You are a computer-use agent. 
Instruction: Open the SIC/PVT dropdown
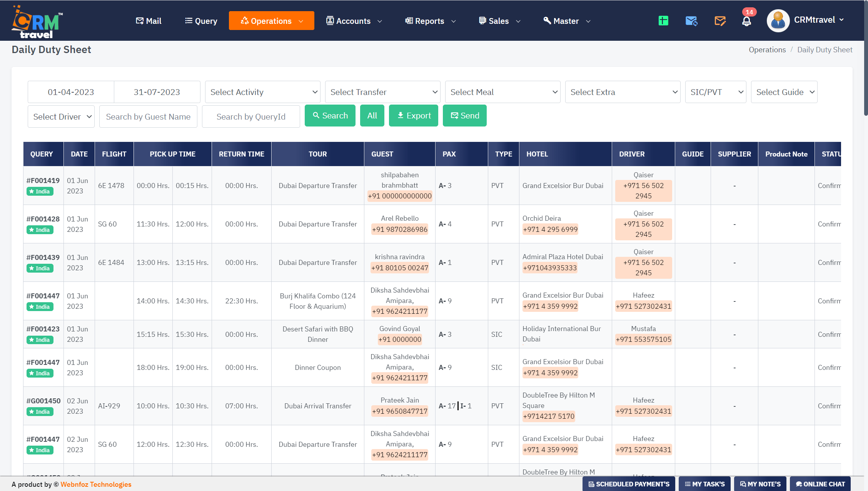[716, 92]
